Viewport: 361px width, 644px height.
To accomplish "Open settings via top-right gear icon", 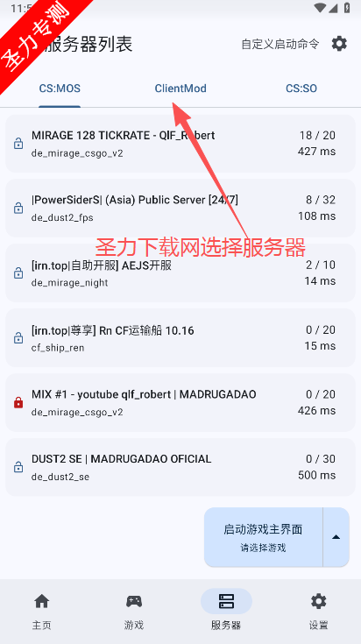I will 339,44.
